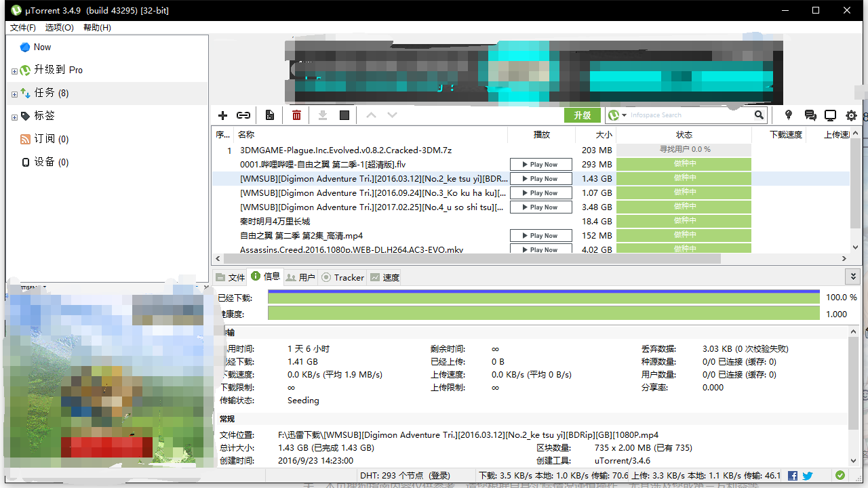Select Assassins.Creed.2016.1080p torrent row

tap(530, 249)
